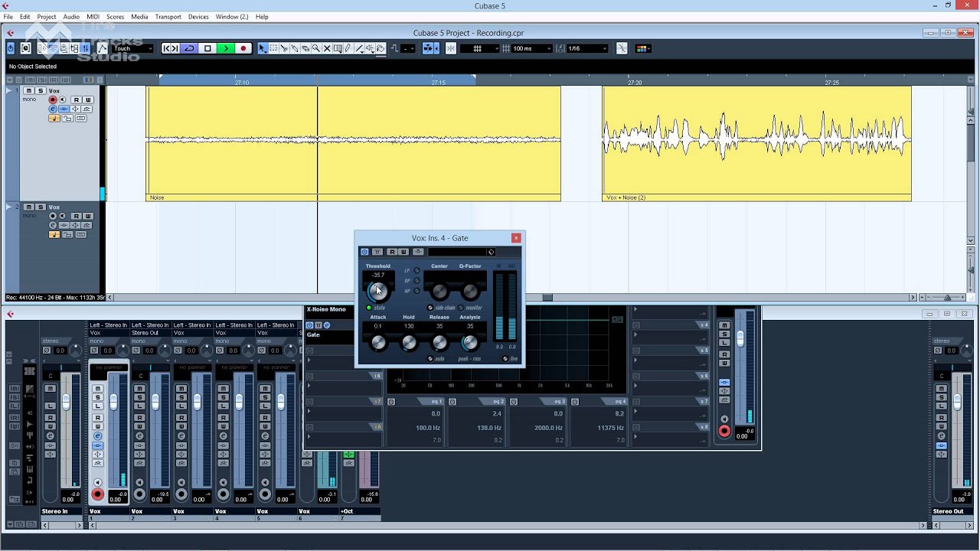Open quantize dropdown showing 1/16
This screenshot has width=980, height=551.
[586, 48]
